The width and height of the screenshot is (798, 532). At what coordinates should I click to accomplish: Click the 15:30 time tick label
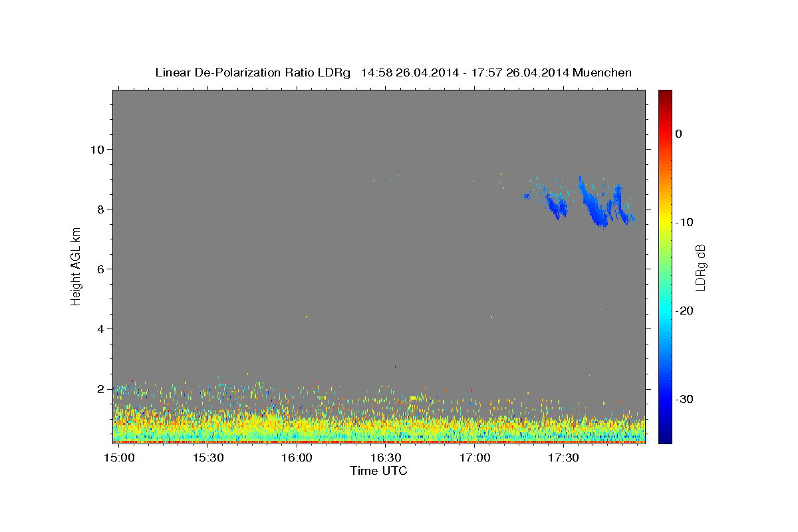(207, 458)
